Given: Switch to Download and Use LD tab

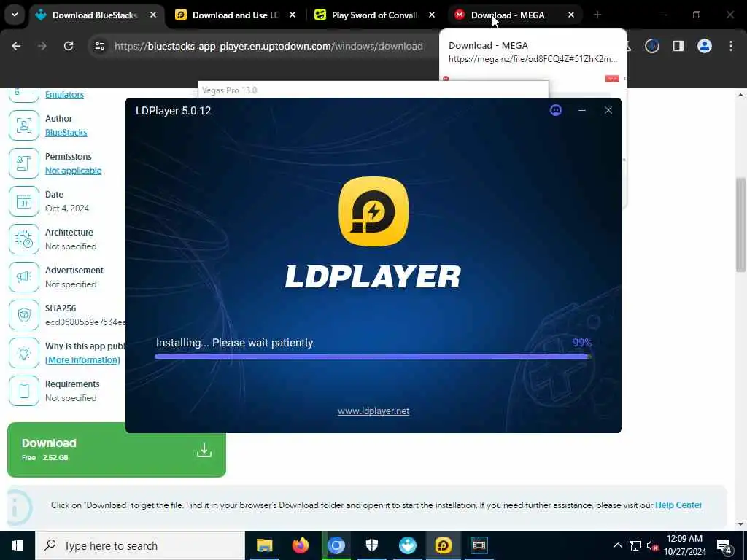Looking at the screenshot, I should pos(236,15).
